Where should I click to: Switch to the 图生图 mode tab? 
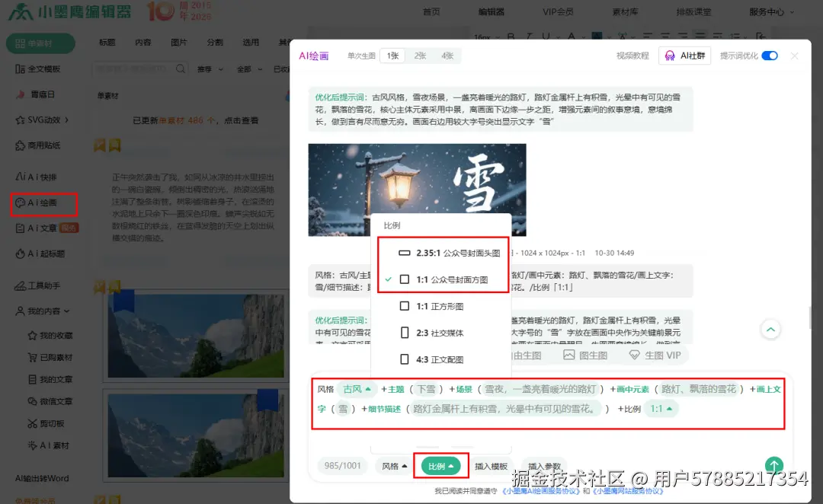pyautogui.click(x=585, y=355)
